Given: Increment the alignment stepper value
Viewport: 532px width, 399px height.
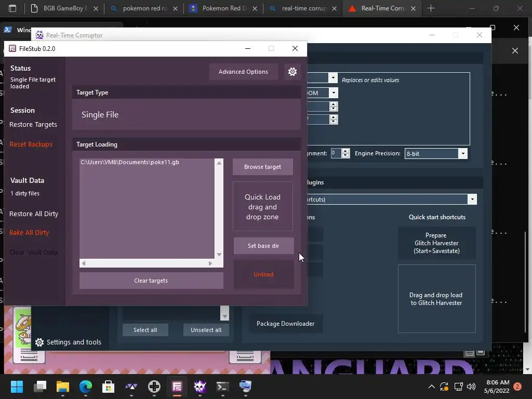Looking at the screenshot, I should 345,151.
